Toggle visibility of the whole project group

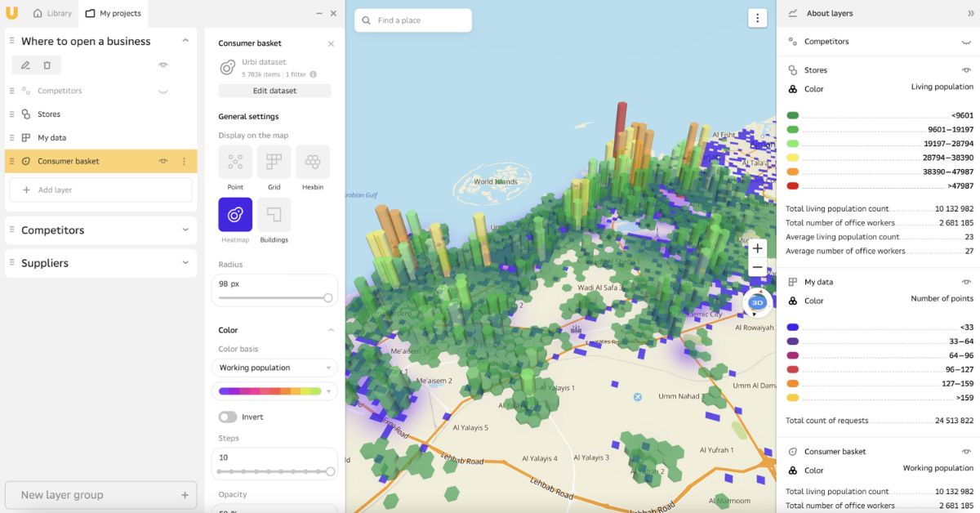pyautogui.click(x=163, y=65)
